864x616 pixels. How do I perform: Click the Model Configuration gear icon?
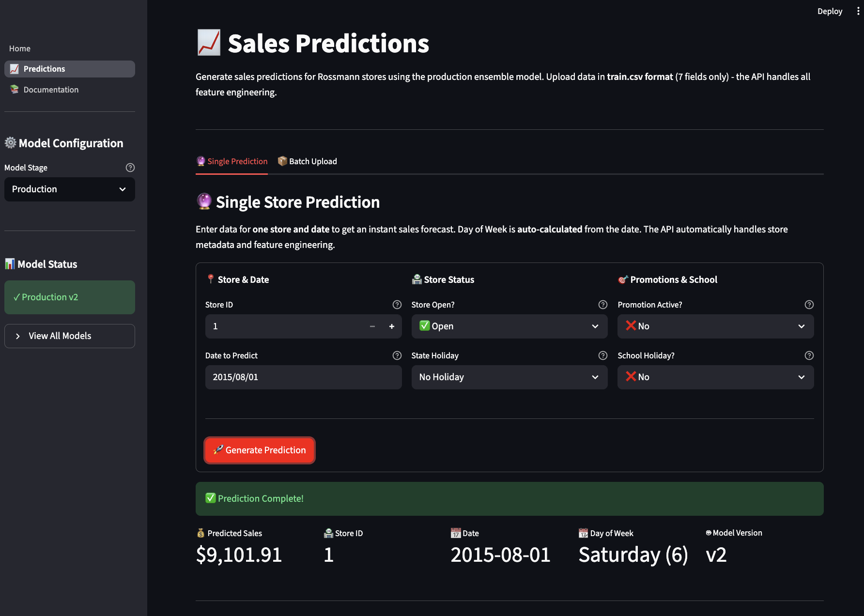(x=10, y=143)
